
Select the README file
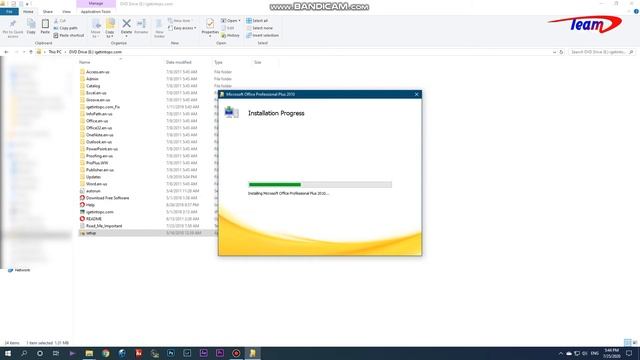tap(93, 219)
